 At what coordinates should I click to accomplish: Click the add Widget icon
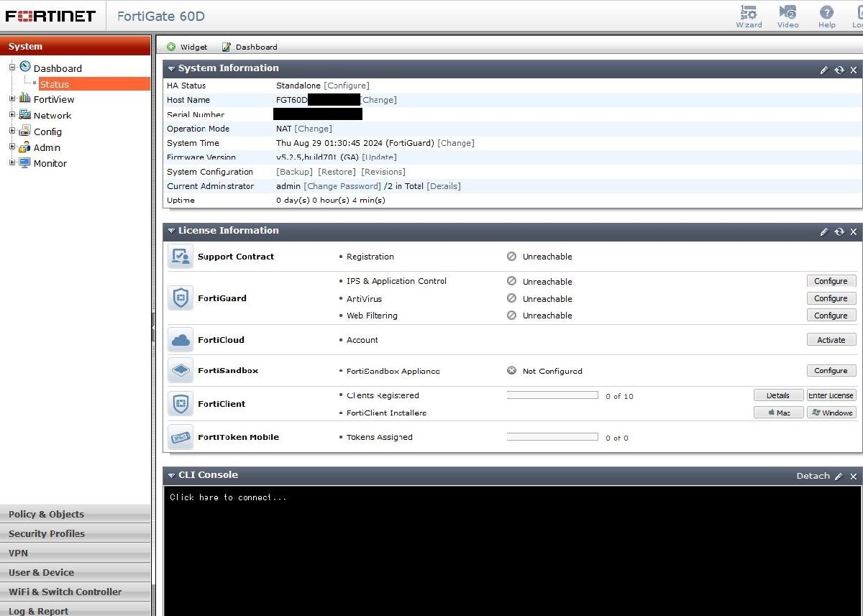[x=171, y=47]
